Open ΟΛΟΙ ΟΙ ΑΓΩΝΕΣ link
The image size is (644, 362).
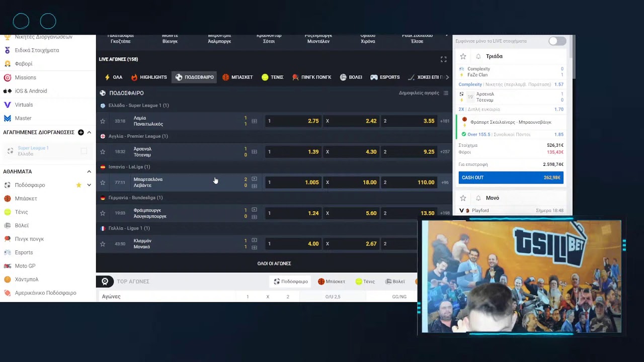(274, 263)
